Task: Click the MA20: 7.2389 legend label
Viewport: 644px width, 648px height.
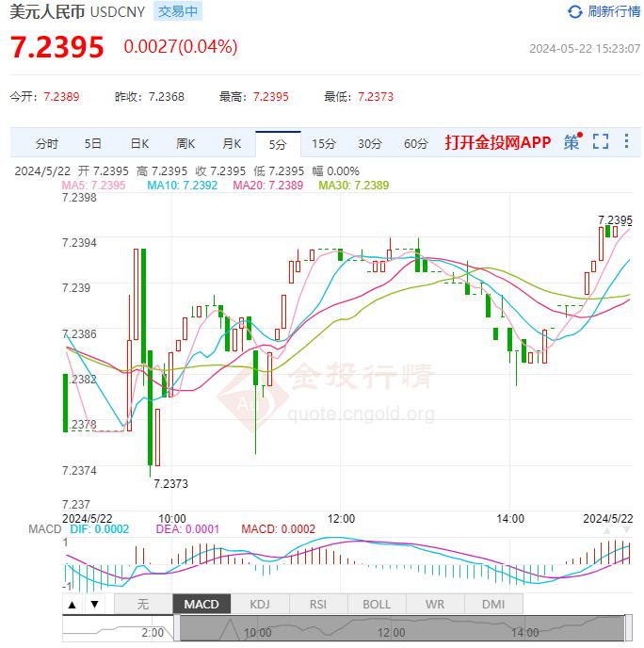Action: (268, 186)
